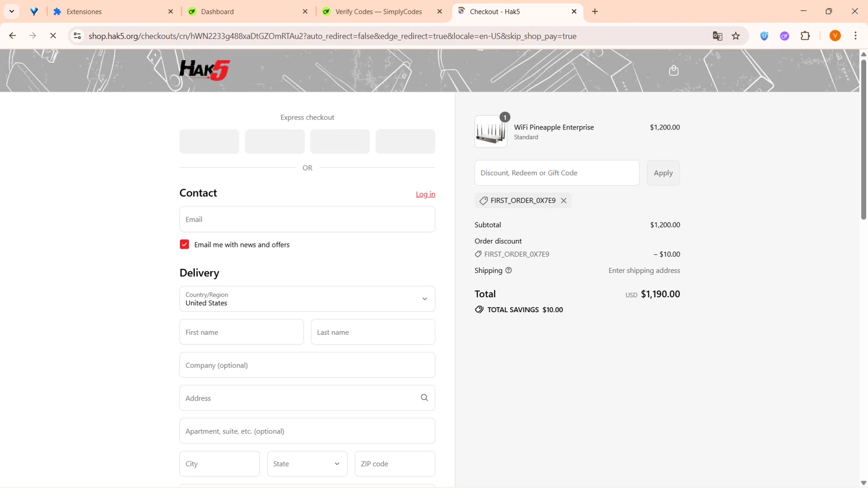The width and height of the screenshot is (868, 488).
Task: Click the total amount $1,190.00
Action: click(660, 294)
